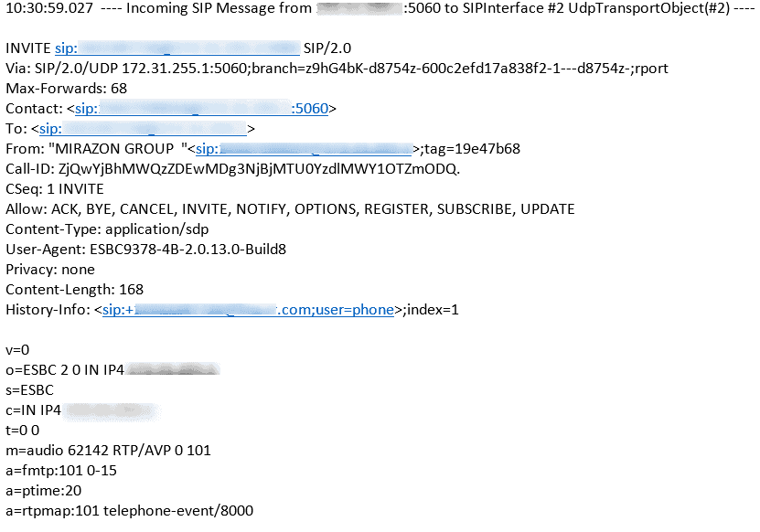The image size is (760, 532).
Task: Open the sip link in INVITE line
Action: (177, 48)
